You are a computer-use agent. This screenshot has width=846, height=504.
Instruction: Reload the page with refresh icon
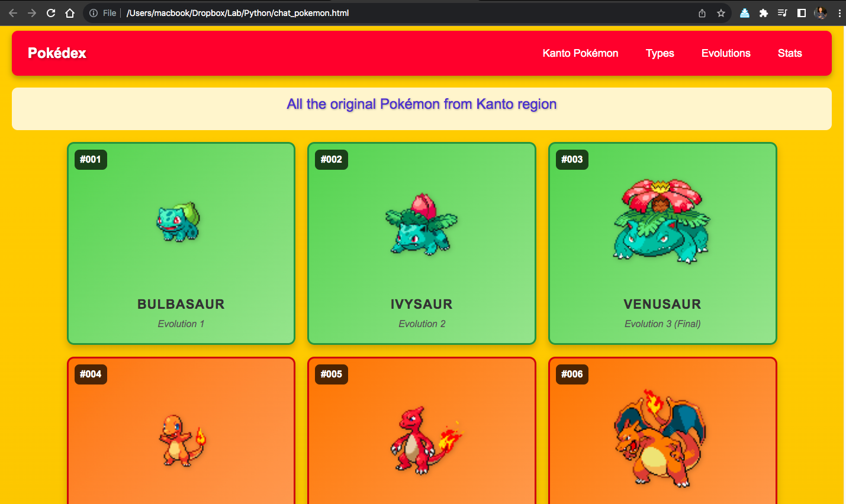(x=51, y=13)
